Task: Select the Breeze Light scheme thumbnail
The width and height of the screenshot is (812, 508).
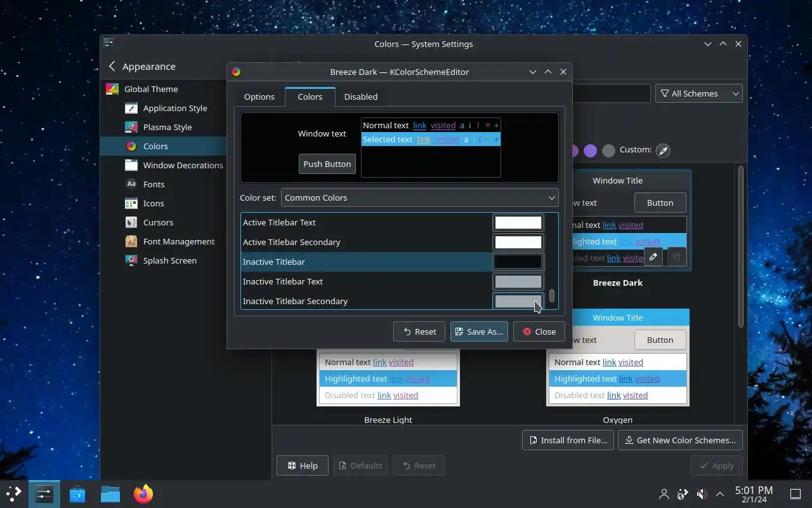Action: point(388,378)
